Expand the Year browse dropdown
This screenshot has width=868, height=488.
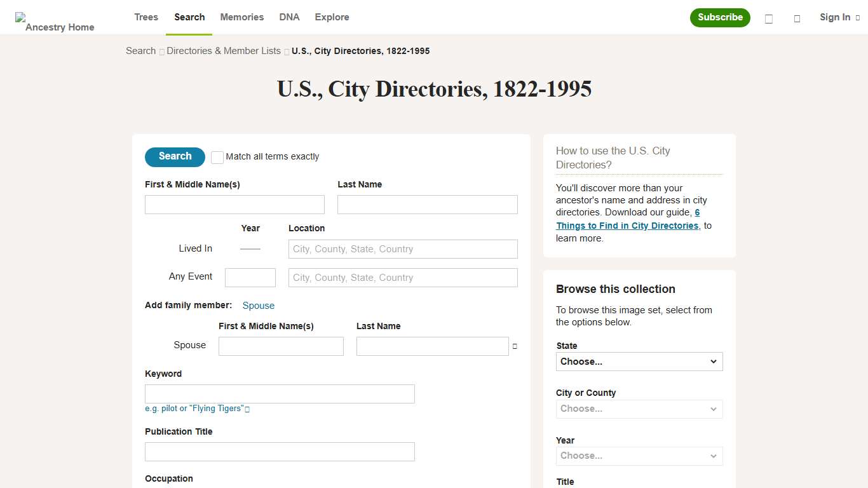click(x=639, y=456)
